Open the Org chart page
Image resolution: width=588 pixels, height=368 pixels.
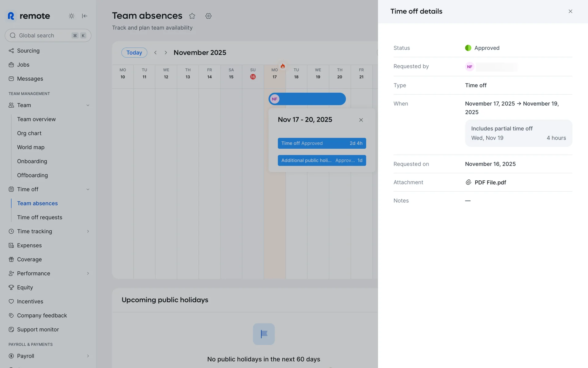(x=29, y=133)
